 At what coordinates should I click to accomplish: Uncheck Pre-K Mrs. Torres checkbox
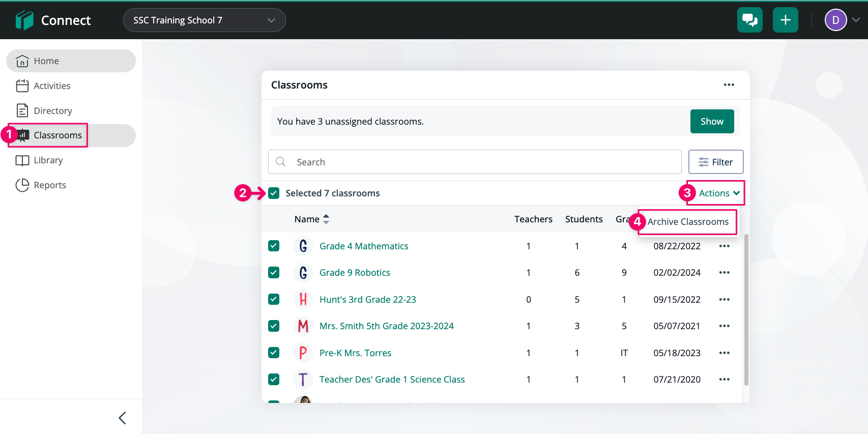click(x=274, y=353)
